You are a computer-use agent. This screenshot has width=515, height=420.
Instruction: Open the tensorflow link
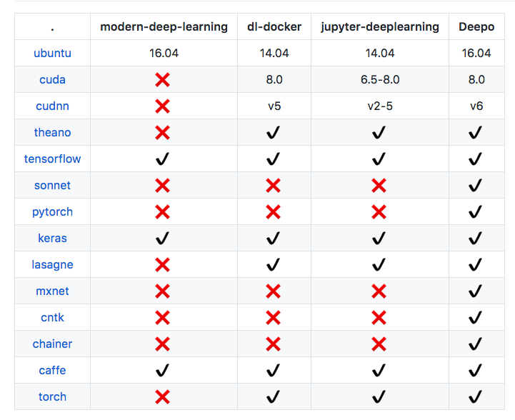point(52,159)
